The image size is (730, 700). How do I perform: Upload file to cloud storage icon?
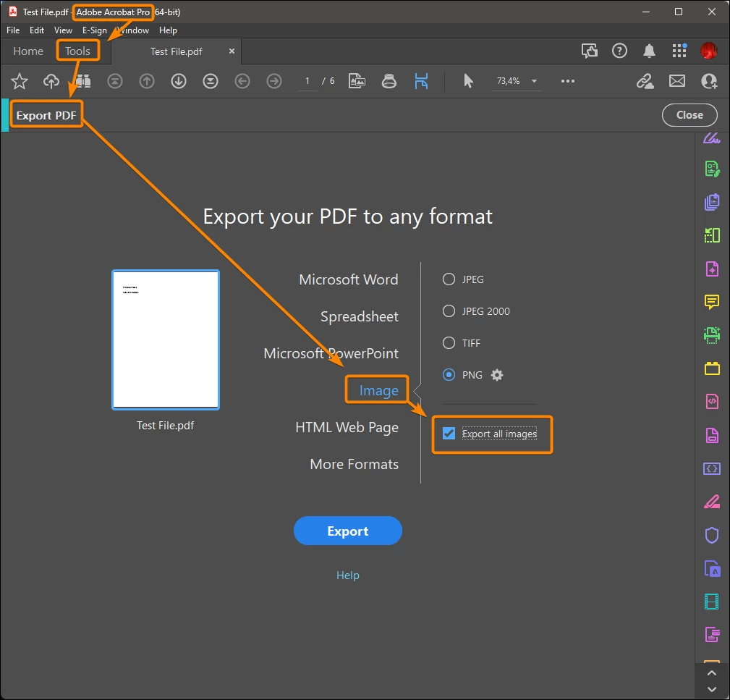(x=51, y=81)
